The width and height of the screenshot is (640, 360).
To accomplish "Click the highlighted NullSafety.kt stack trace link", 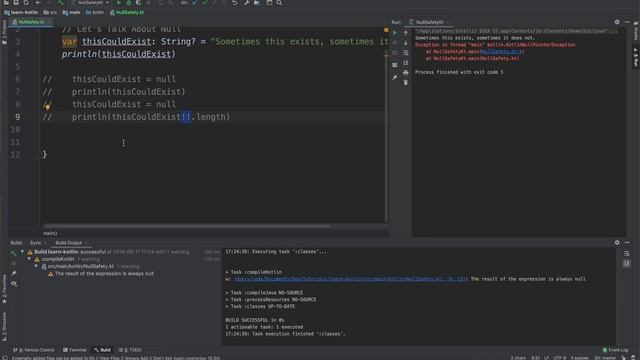I will 502,52.
